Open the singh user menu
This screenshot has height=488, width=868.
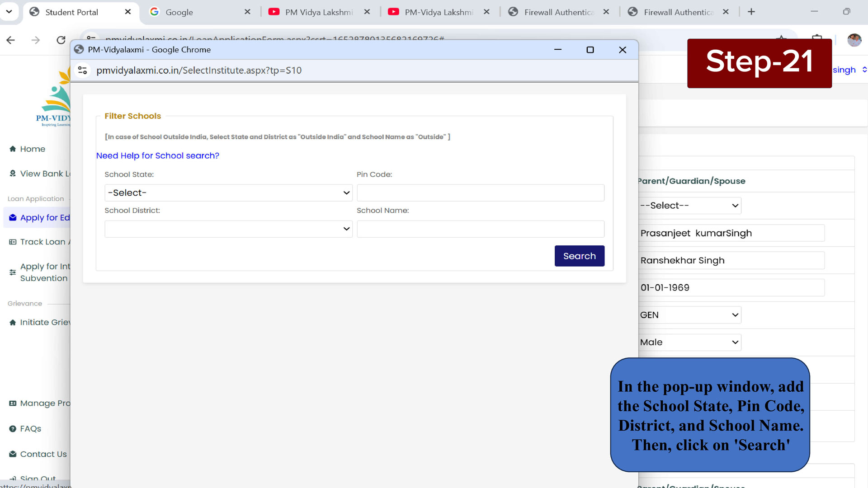tap(850, 70)
